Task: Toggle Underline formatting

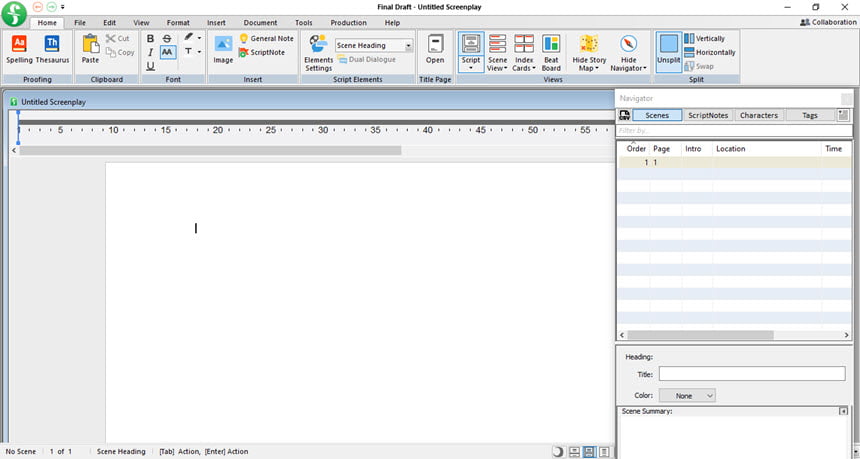Action: pyautogui.click(x=150, y=66)
